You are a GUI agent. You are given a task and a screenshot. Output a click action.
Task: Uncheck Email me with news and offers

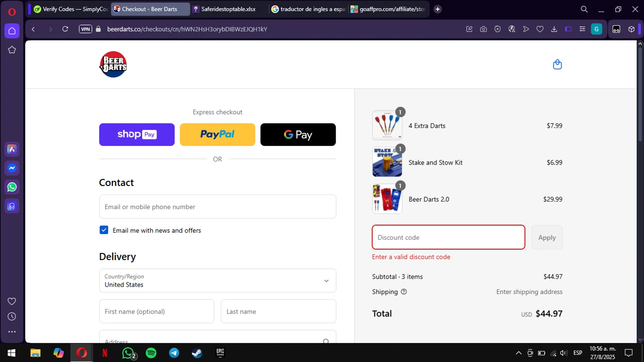(x=104, y=230)
